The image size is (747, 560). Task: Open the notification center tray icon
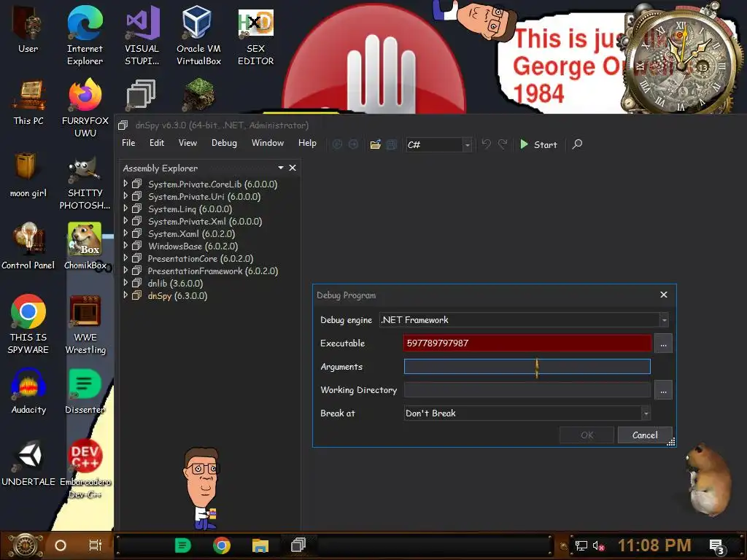pyautogui.click(x=716, y=545)
